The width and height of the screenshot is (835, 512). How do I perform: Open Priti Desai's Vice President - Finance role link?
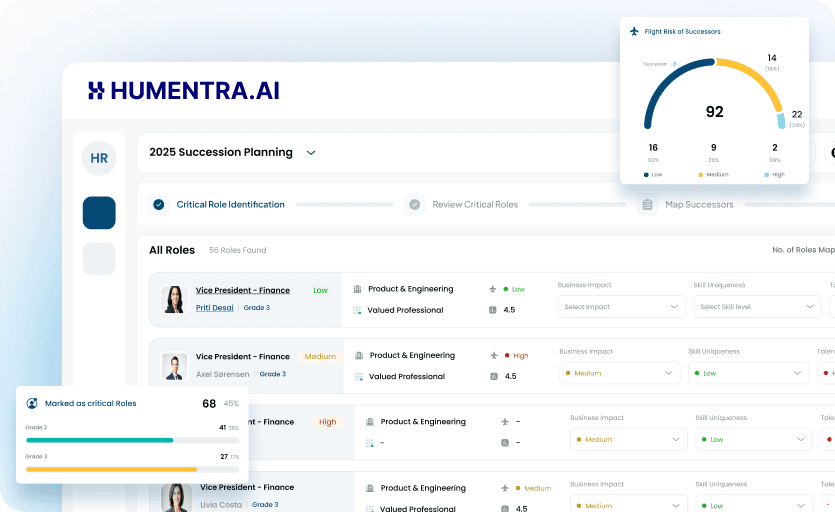tap(243, 290)
